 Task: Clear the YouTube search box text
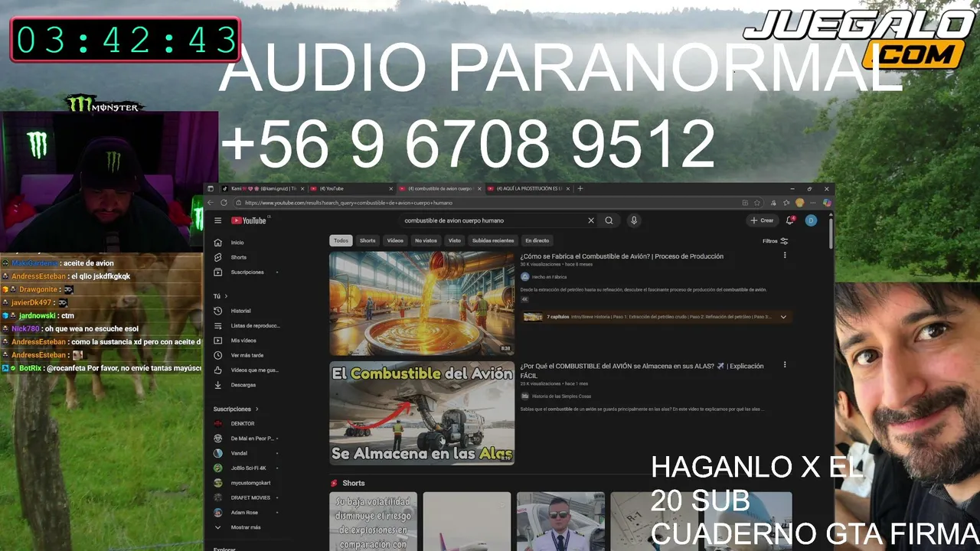tap(591, 220)
